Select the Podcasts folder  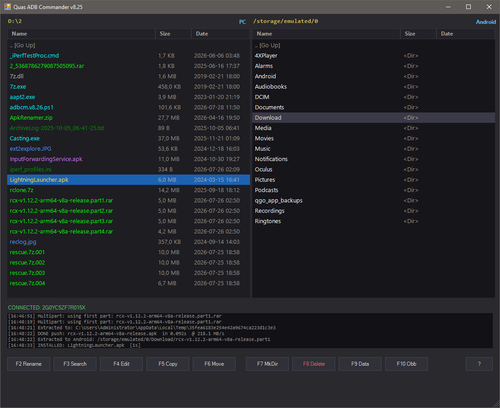373,190
